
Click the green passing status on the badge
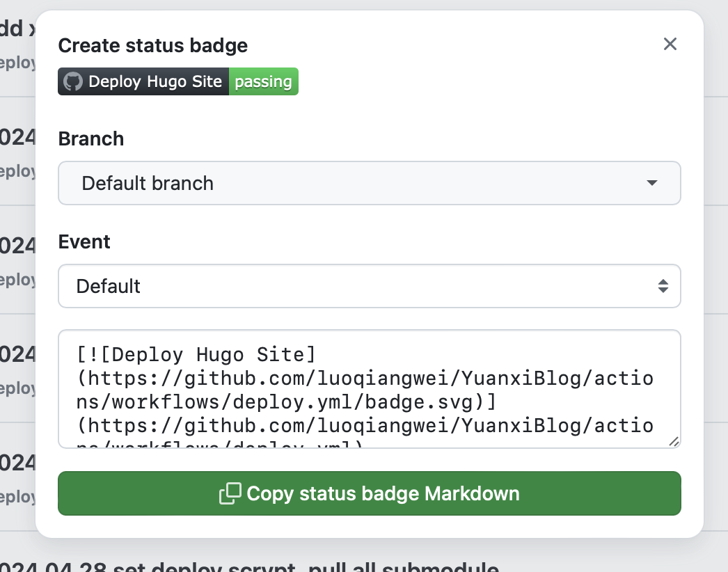pos(263,81)
